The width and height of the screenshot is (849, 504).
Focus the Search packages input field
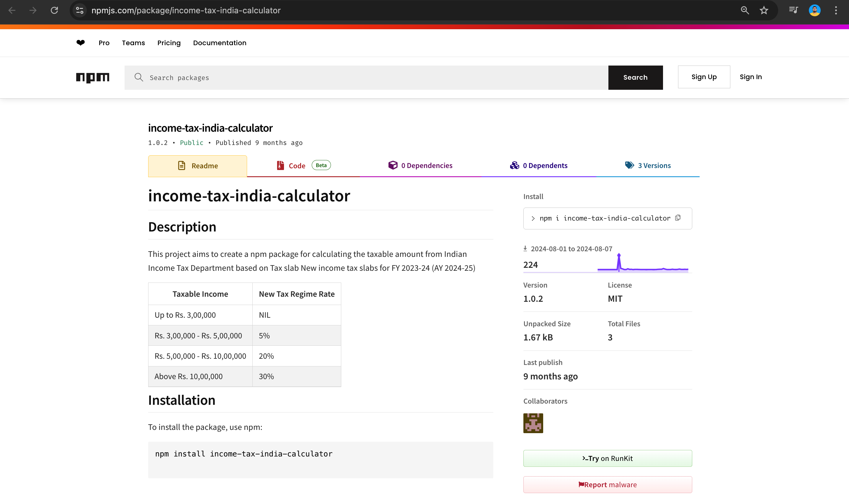click(x=366, y=77)
